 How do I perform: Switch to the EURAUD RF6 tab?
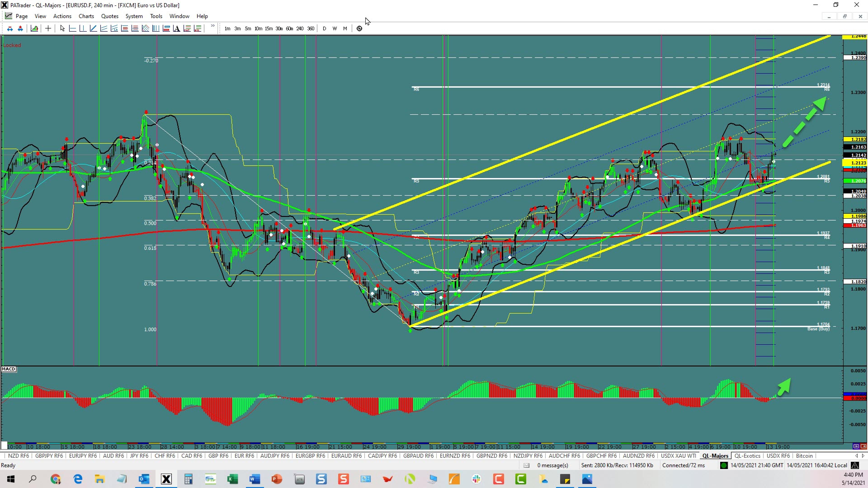(x=346, y=456)
